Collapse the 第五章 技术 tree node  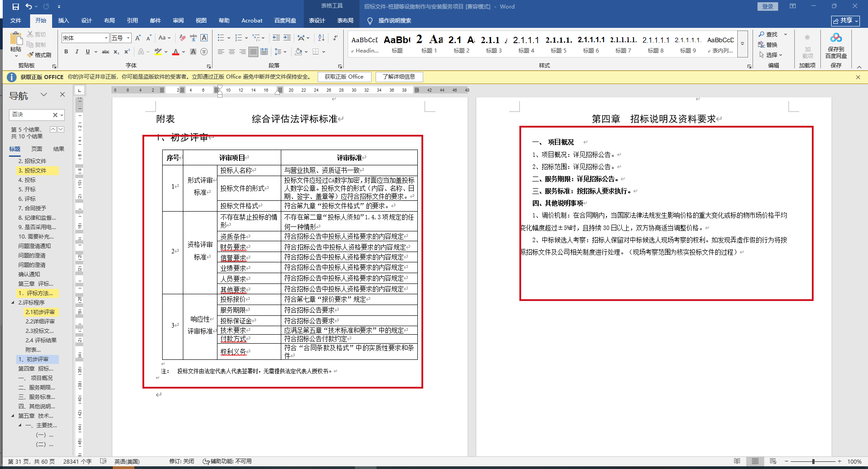tap(13, 416)
